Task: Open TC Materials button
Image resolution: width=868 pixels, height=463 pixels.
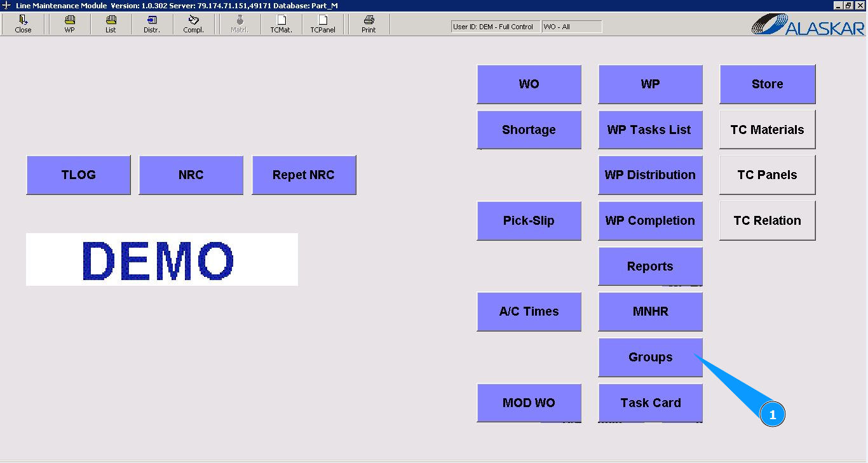Action: [x=767, y=130]
